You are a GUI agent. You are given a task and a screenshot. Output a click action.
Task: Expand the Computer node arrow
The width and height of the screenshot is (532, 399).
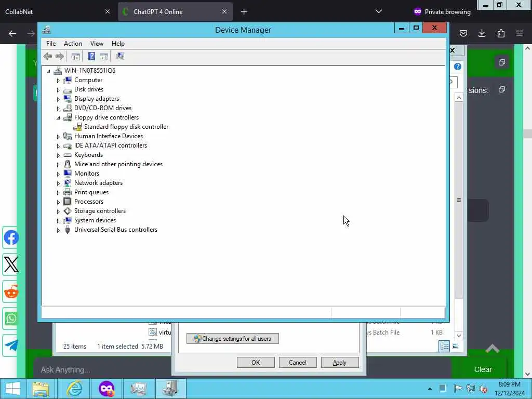pyautogui.click(x=58, y=81)
